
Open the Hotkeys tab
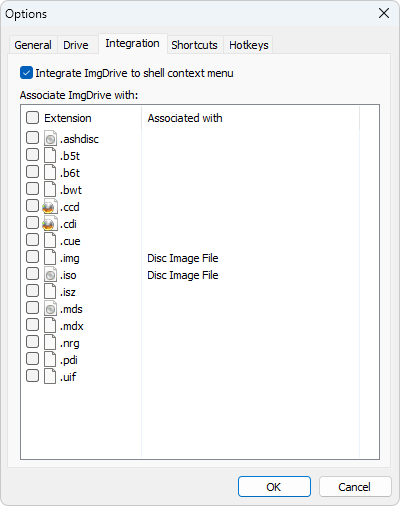coord(249,45)
